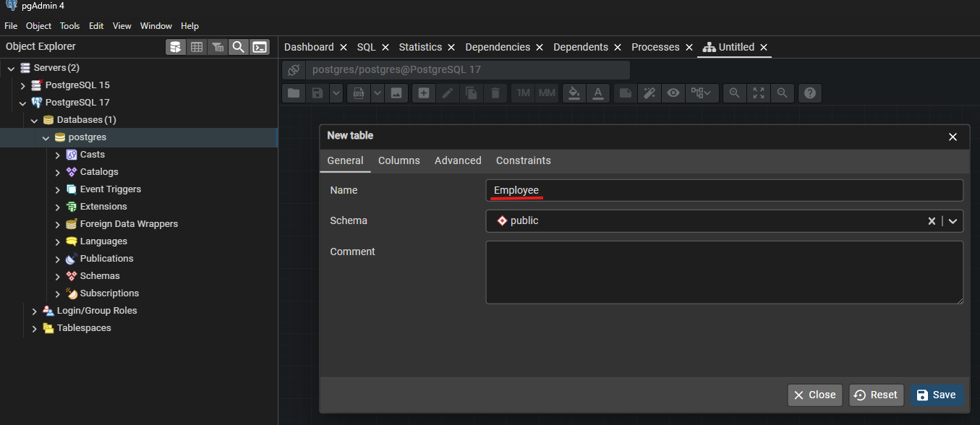Viewport: 980px width, 425px height.
Task: Open the save options dropdown arrow
Action: [336, 93]
